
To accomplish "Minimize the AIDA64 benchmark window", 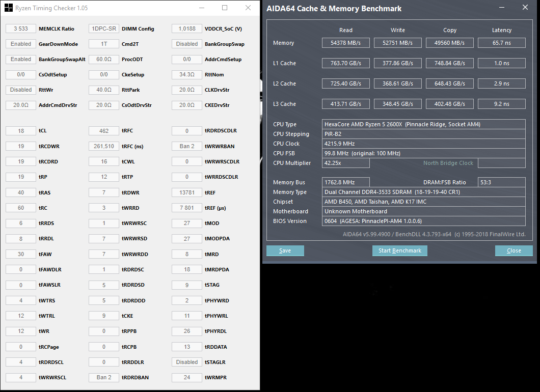I will coord(502,7).
